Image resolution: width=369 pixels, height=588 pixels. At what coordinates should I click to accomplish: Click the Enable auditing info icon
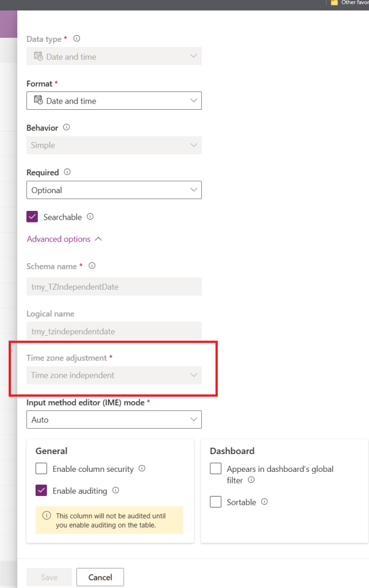pyautogui.click(x=116, y=490)
